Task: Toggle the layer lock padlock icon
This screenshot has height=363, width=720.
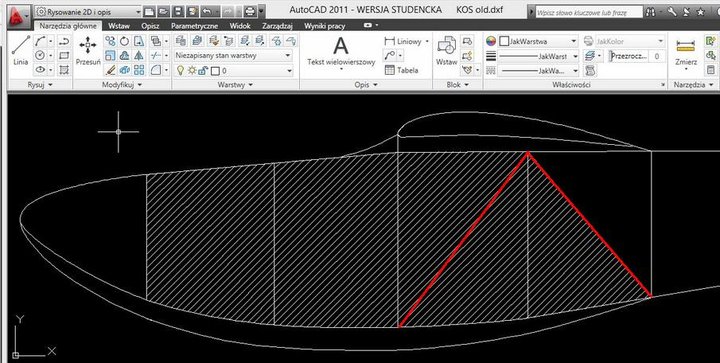Action: (203, 71)
